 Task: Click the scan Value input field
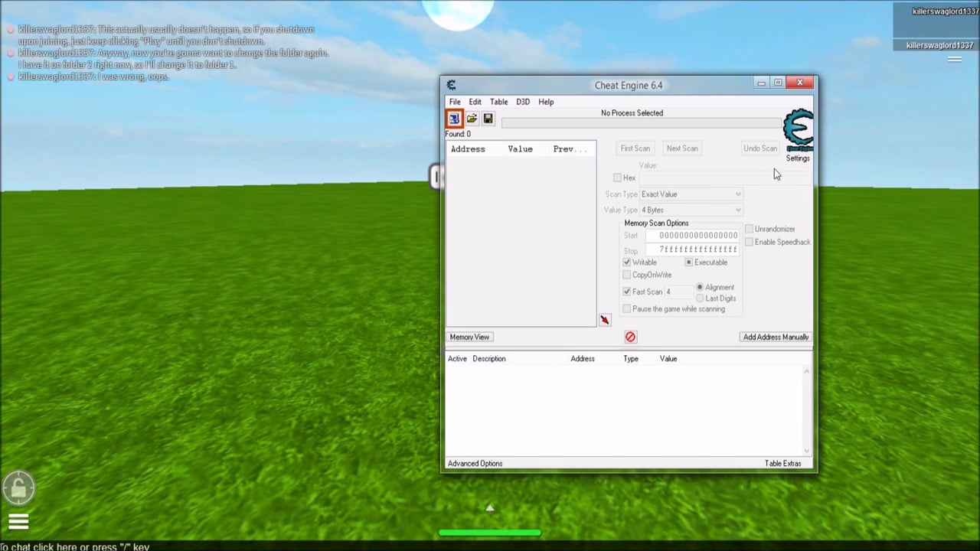725,178
